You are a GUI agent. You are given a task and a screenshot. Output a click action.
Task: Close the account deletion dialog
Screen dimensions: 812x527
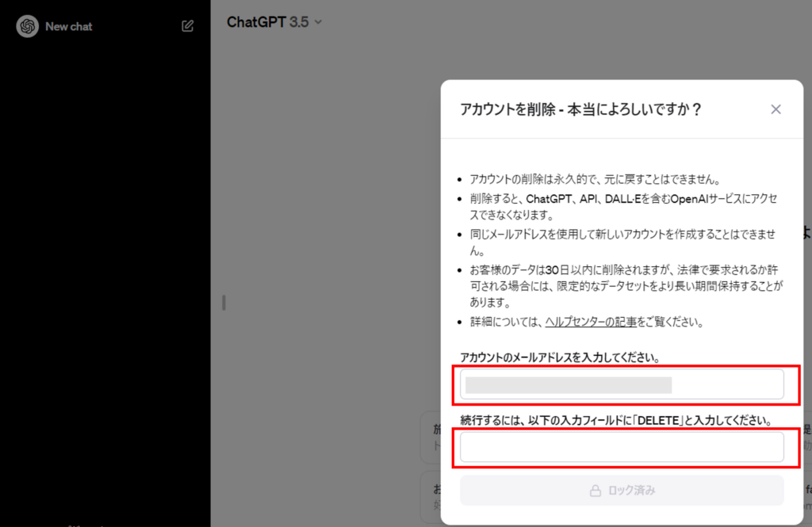click(776, 109)
